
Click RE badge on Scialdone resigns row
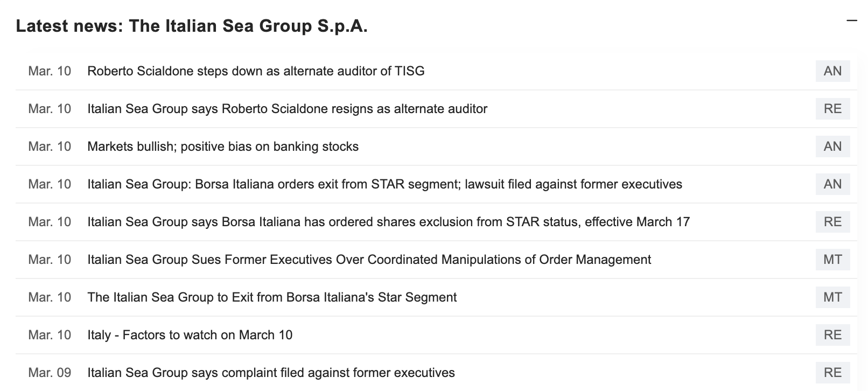coord(832,109)
